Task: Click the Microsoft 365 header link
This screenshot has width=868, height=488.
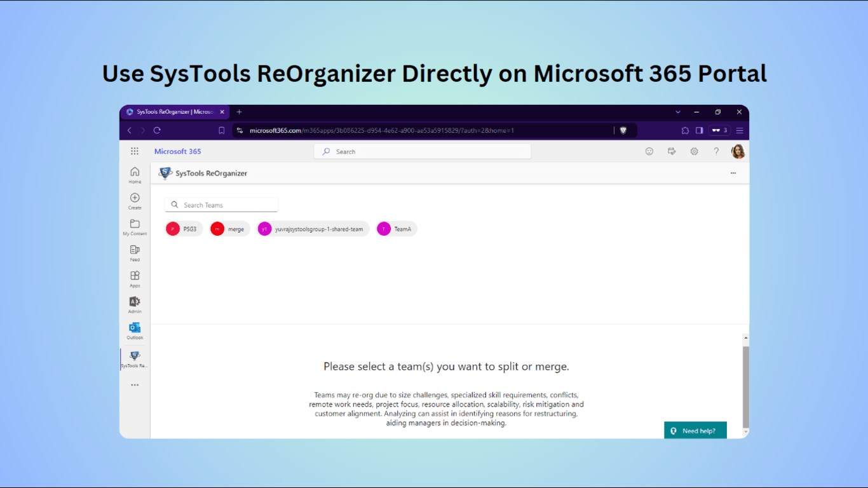Action: point(178,151)
